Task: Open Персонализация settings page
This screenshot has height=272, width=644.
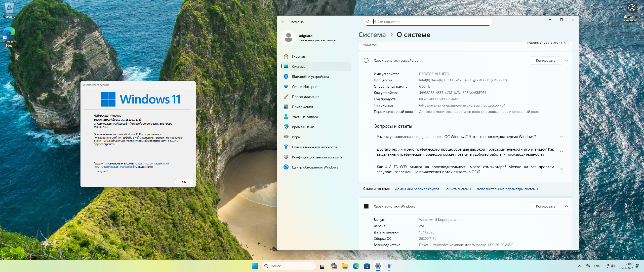Action: point(305,97)
